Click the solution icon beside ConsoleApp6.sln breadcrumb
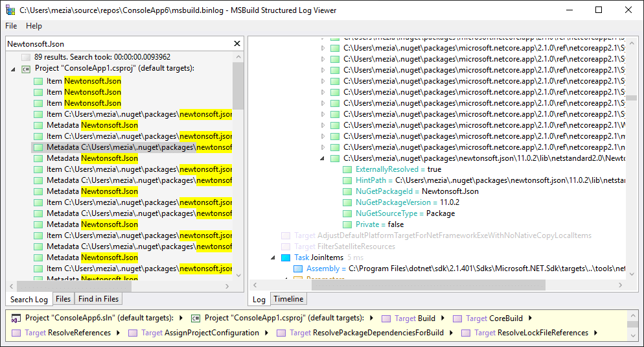The image size is (644, 347). [x=16, y=318]
